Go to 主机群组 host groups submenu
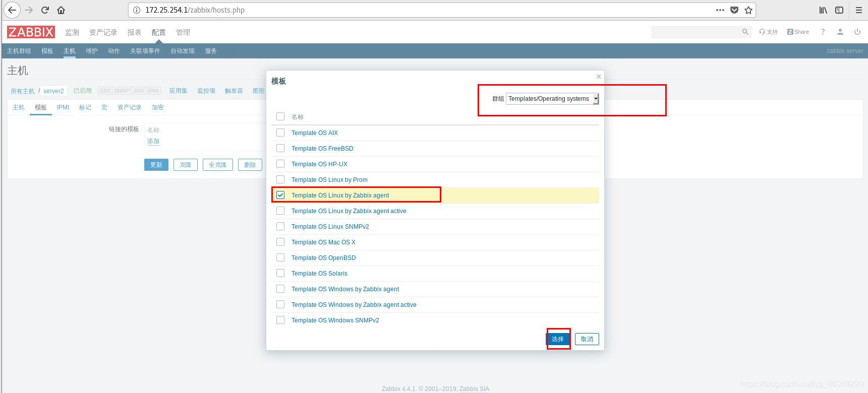Viewport: 868px width, 393px height. (x=19, y=51)
